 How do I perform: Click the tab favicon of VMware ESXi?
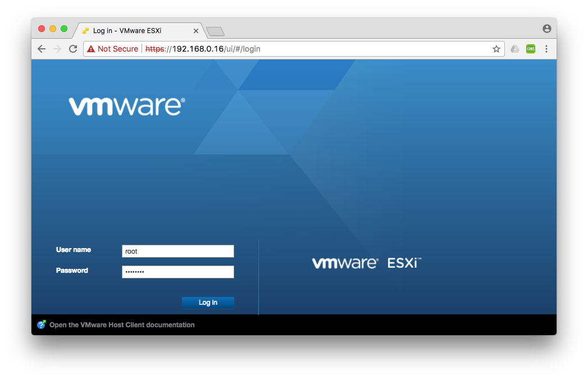click(x=85, y=31)
